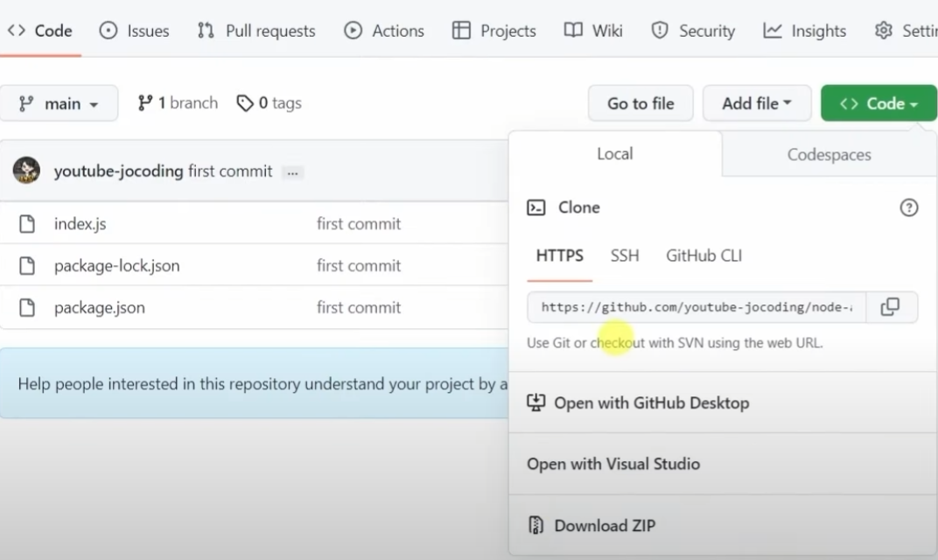Click the youtube-jocoding avatar image

(x=26, y=171)
